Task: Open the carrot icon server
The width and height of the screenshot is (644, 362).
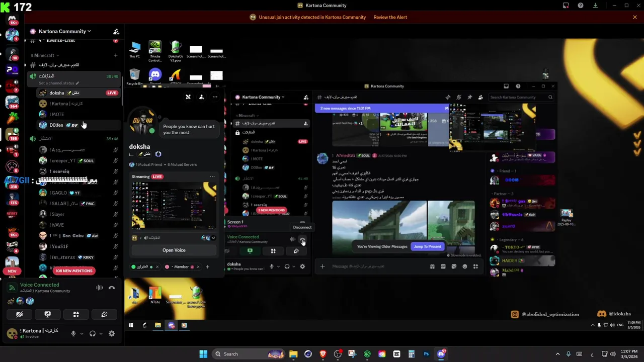Action: (x=12, y=117)
